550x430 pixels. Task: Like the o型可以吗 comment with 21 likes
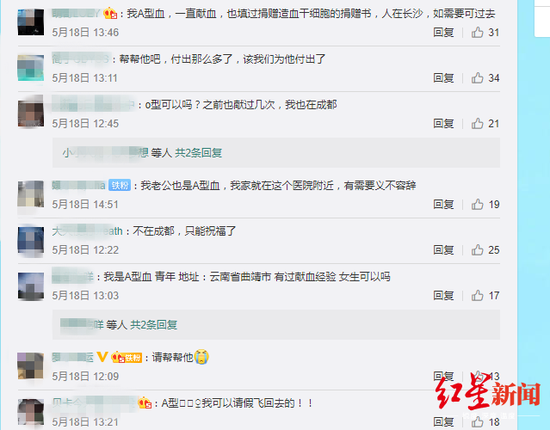pos(477,123)
